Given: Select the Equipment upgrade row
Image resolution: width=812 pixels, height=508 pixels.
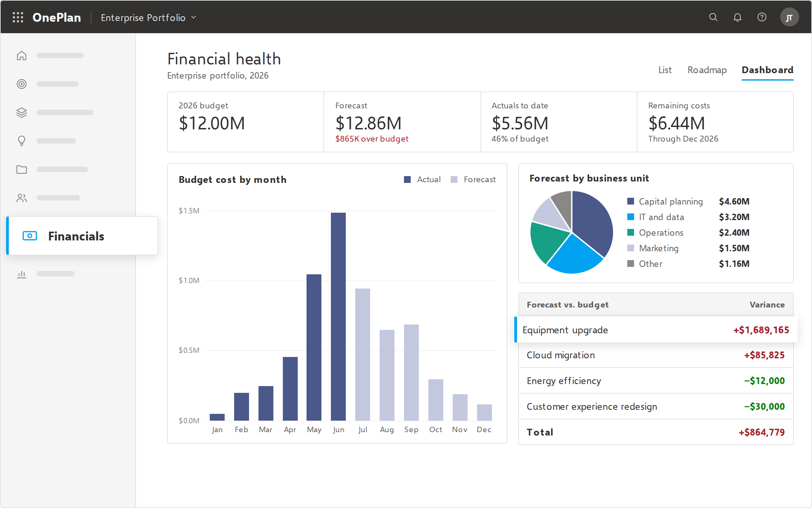Looking at the screenshot, I should 656,330.
